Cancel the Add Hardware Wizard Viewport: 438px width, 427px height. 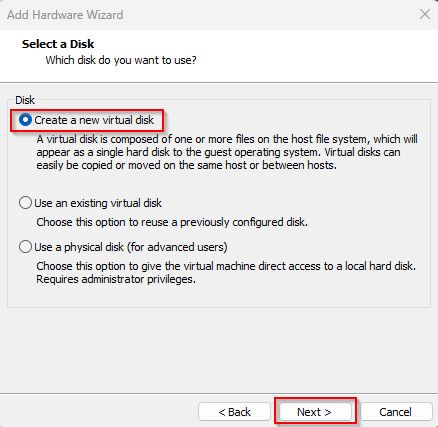pyautogui.click(x=396, y=412)
